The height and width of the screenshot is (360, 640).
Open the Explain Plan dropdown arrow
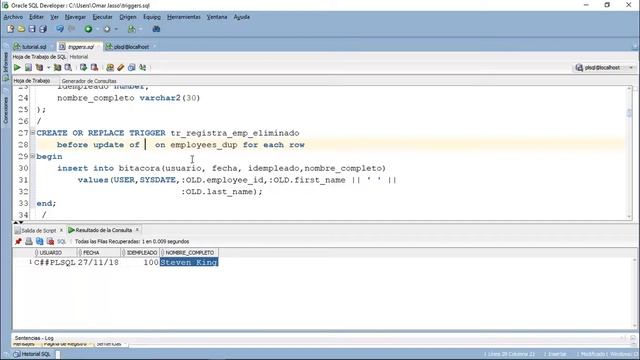pyautogui.click(x=48, y=67)
